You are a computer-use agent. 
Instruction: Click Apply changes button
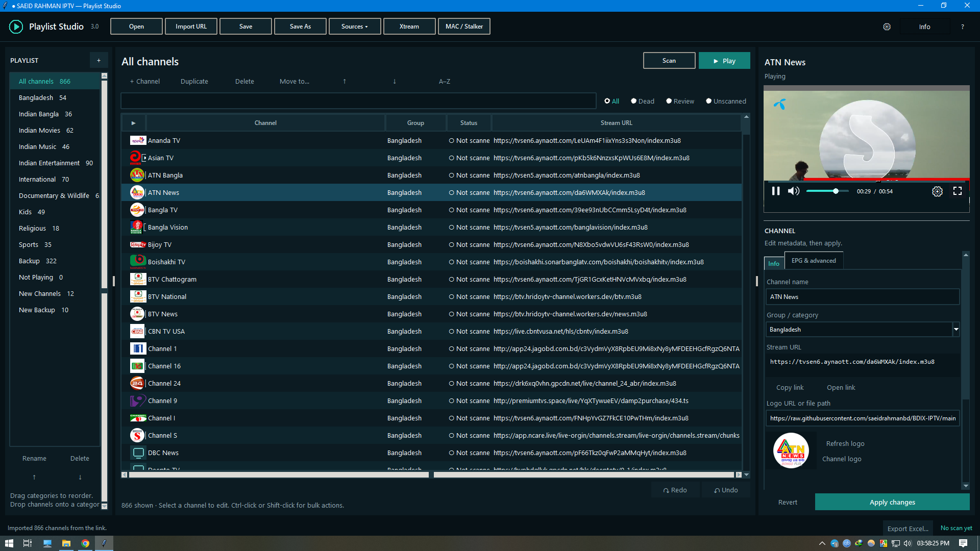[x=892, y=502]
